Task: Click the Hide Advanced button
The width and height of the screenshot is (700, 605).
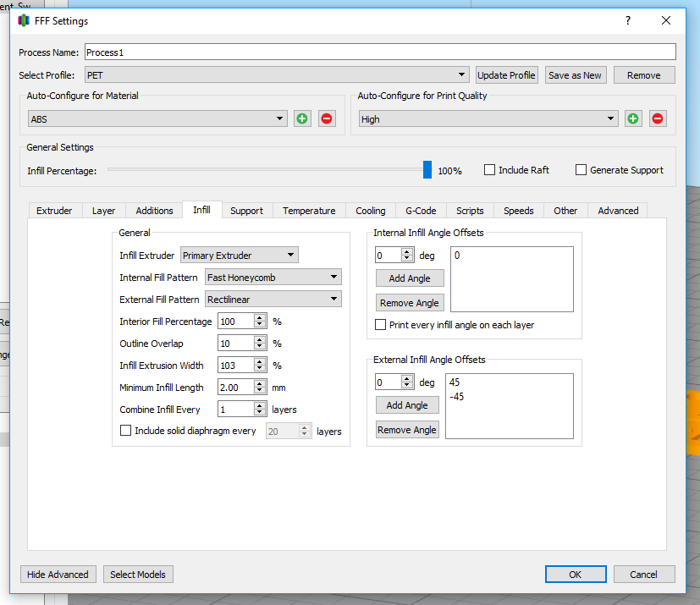Action: (58, 575)
